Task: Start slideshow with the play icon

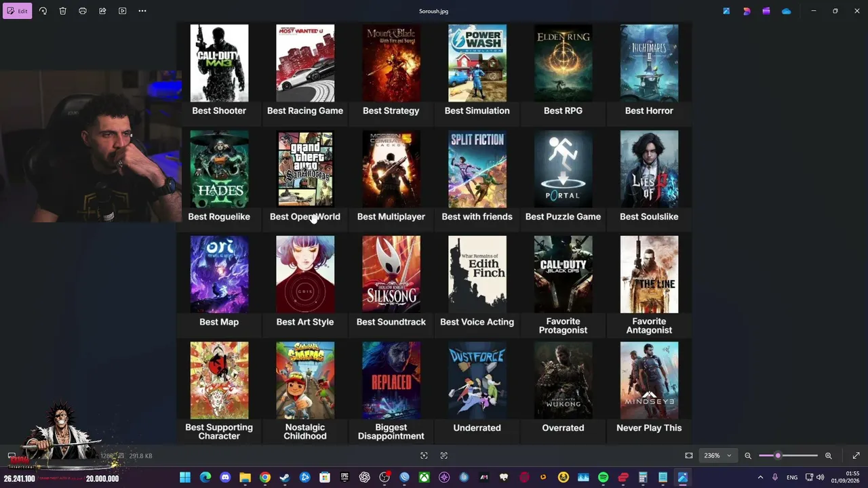Action: [x=122, y=11]
